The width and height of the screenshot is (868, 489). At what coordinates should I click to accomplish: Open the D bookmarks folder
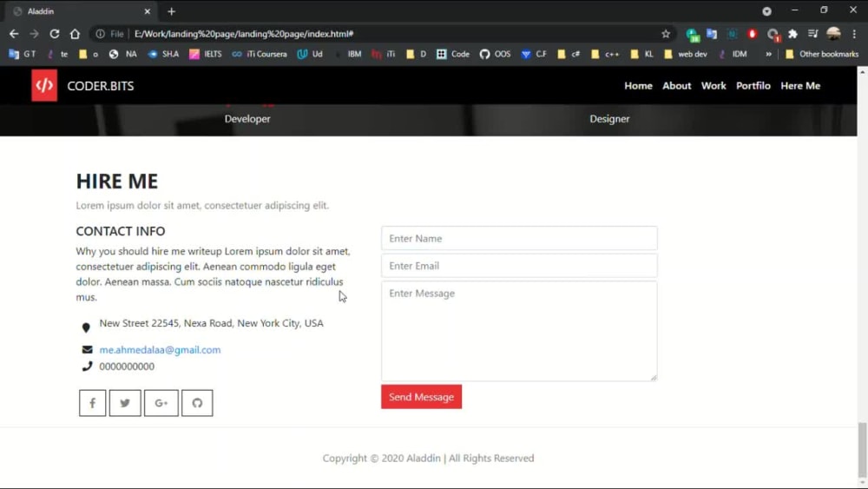pyautogui.click(x=417, y=54)
